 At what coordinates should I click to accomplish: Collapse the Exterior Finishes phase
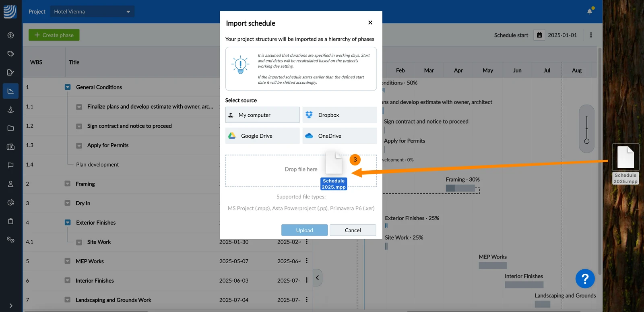coord(68,223)
